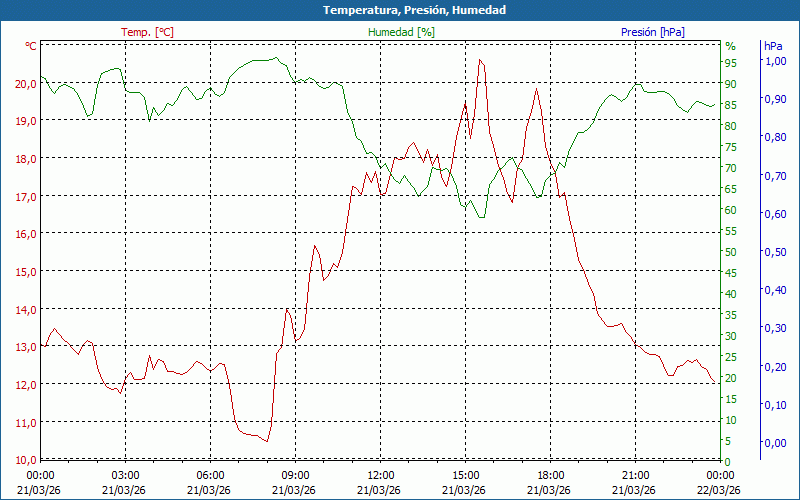
Task: Click the lowest point of the red temperature curve
Action: (x=266, y=441)
